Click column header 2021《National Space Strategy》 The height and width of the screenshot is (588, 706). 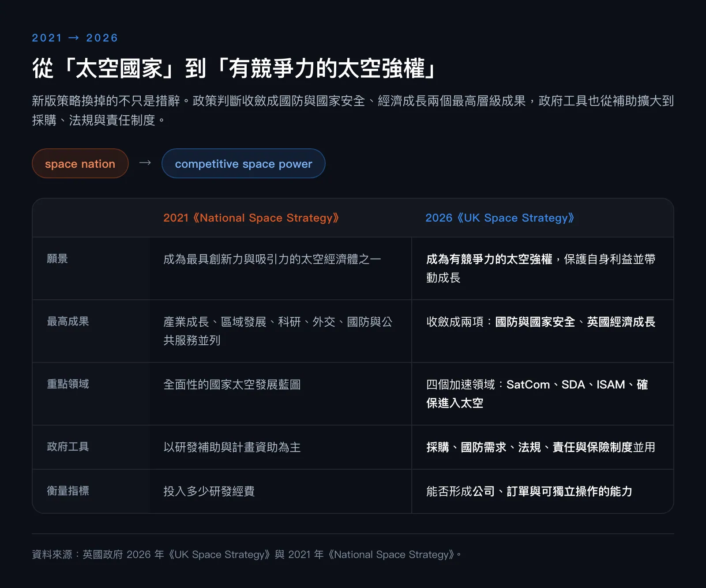click(251, 218)
